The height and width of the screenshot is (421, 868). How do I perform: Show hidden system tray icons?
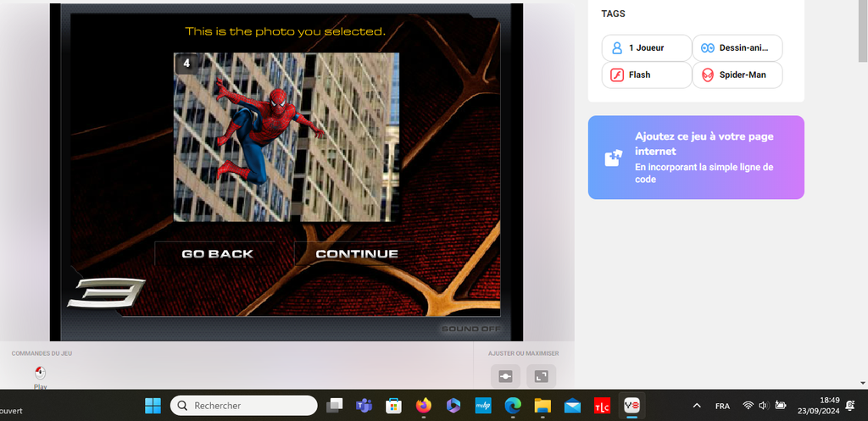697,406
